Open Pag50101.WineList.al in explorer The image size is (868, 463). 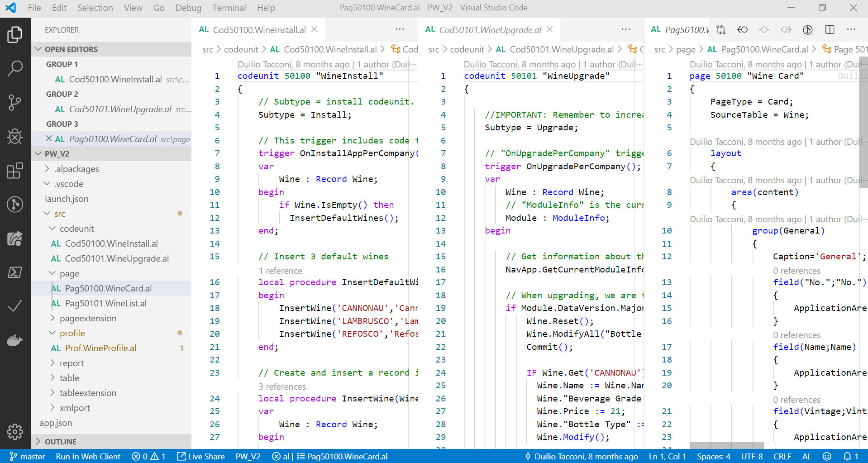pyautogui.click(x=111, y=303)
